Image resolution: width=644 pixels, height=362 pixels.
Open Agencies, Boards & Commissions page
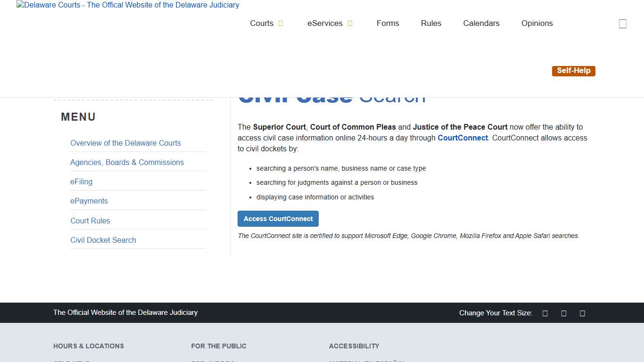tap(127, 162)
